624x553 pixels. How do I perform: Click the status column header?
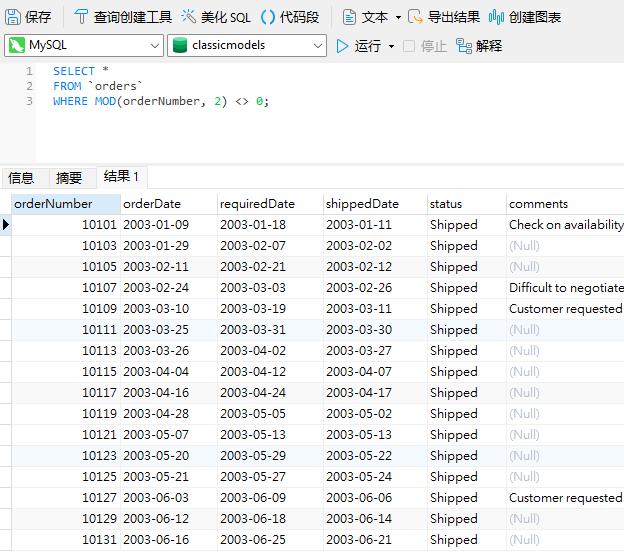point(467,204)
